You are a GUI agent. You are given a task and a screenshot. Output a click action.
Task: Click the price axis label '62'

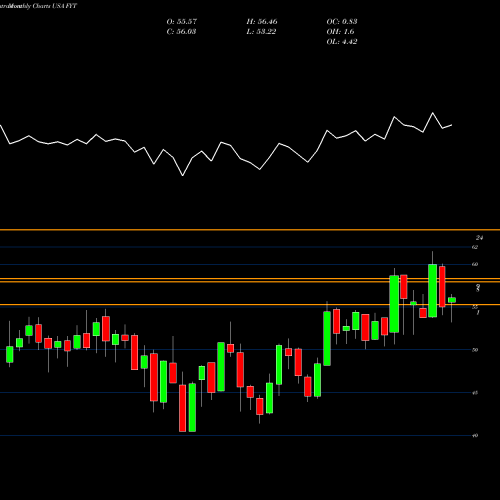[x=475, y=247]
